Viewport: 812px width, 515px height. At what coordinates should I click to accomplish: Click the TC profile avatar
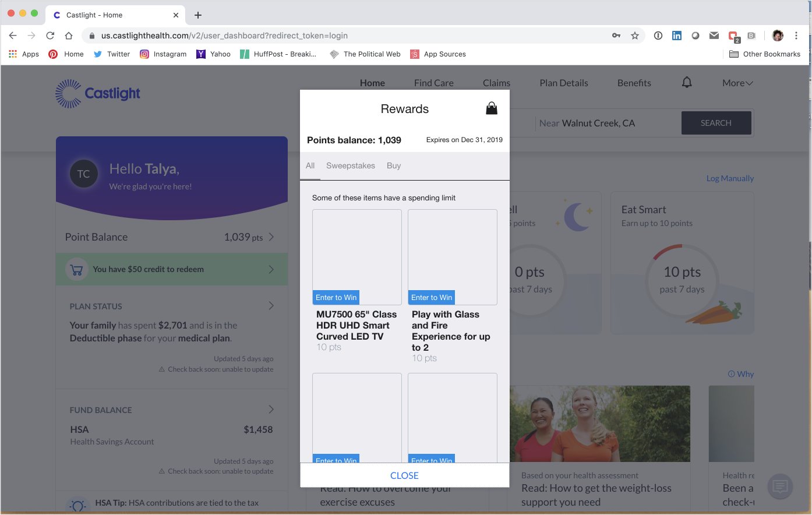coord(84,174)
